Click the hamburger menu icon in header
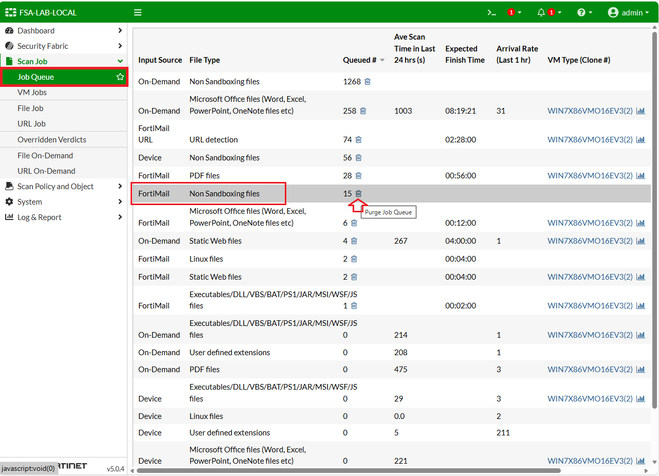 [138, 13]
